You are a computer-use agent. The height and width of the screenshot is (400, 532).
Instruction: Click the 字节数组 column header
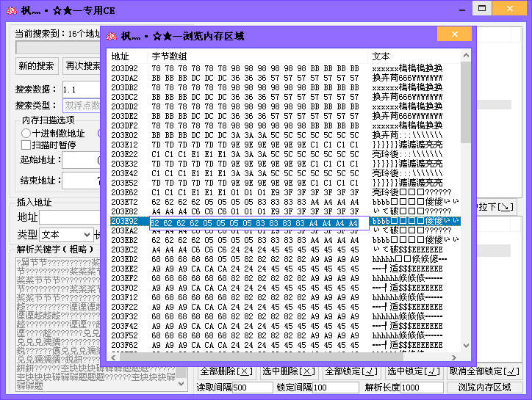169,57
